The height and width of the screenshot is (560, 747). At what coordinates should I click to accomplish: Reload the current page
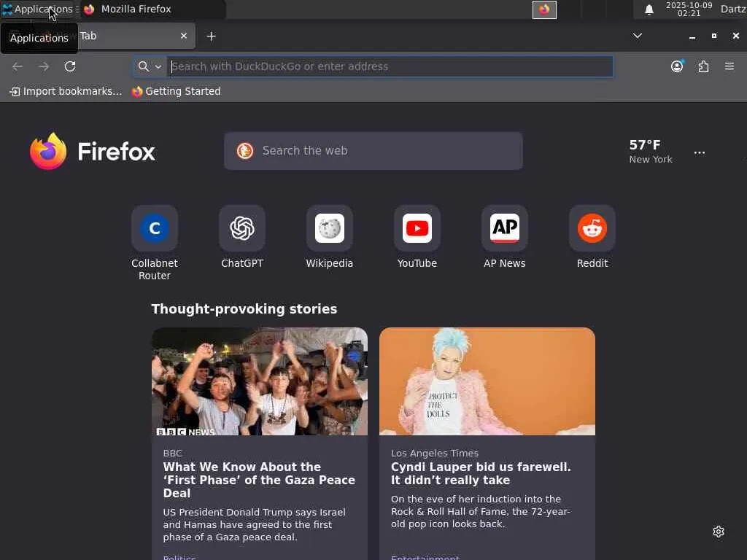click(x=70, y=66)
